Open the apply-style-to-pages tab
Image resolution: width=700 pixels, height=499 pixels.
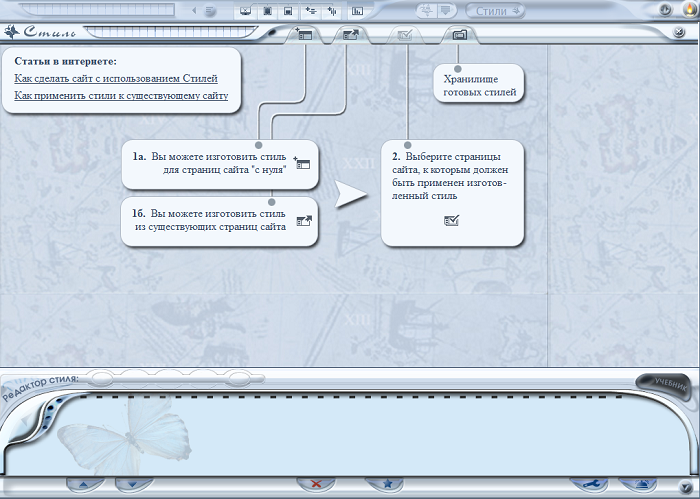click(x=404, y=35)
